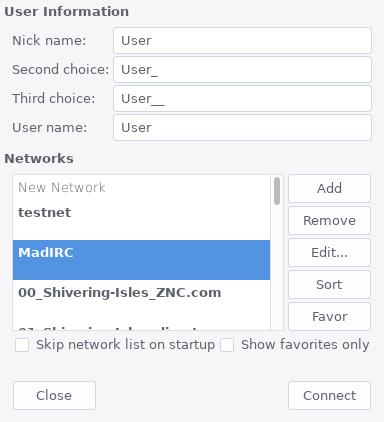
Task: Choose 00_Shivering-Isles_ZNC.com network
Action: [x=141, y=300]
